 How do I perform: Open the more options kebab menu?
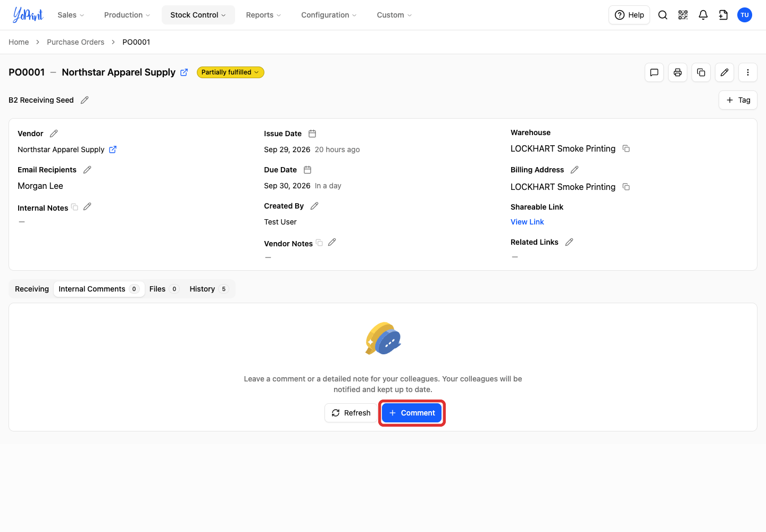pos(748,72)
